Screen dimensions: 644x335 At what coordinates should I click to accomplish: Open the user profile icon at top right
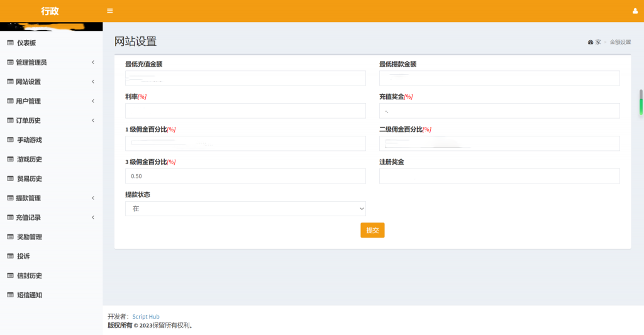[635, 11]
